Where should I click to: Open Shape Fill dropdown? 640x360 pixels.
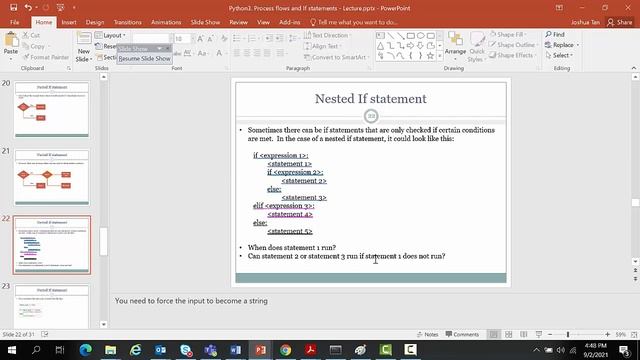(508, 34)
